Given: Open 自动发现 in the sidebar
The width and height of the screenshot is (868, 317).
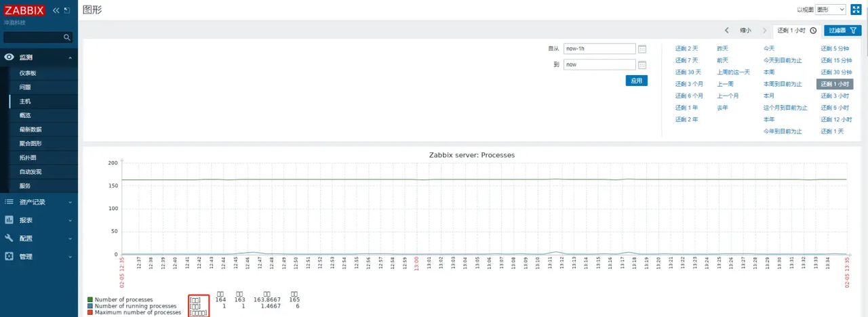Looking at the screenshot, I should point(30,172).
